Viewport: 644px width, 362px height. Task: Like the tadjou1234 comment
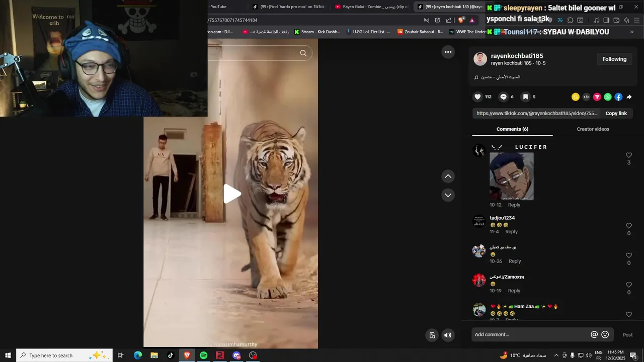tap(628, 226)
